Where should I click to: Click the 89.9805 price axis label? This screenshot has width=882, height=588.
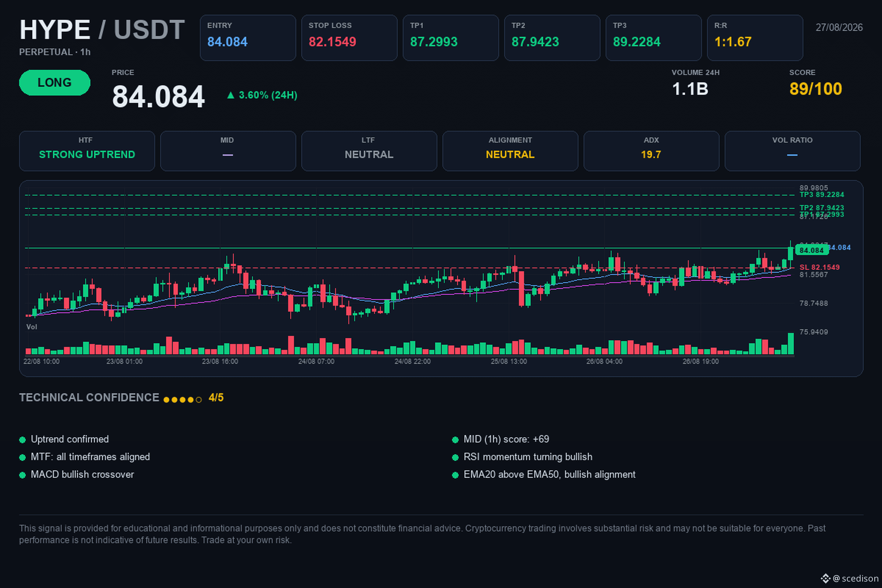click(x=813, y=188)
